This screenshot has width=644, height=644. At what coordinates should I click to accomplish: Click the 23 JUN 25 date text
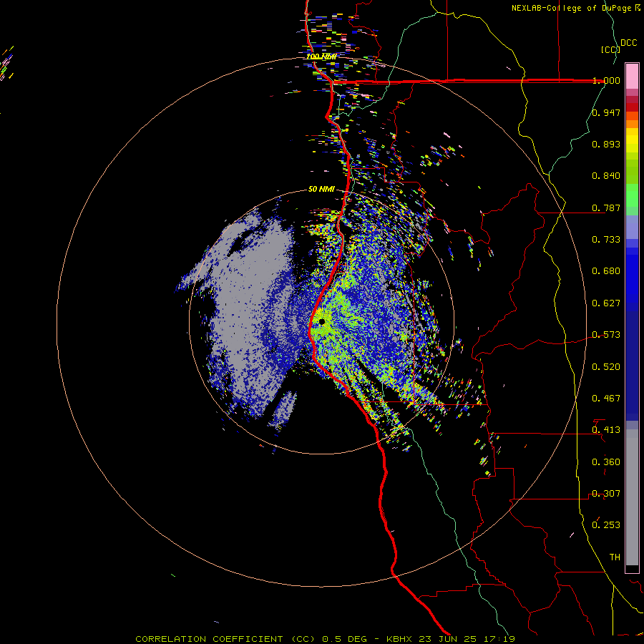point(448,639)
